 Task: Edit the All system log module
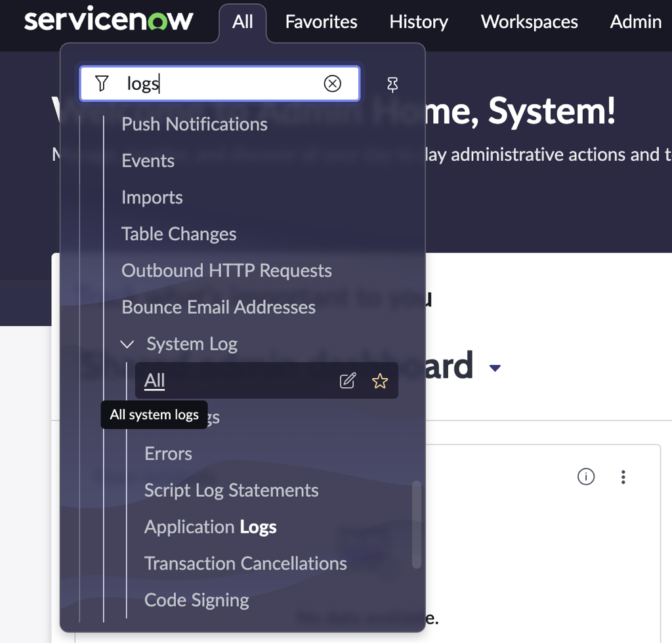click(348, 381)
